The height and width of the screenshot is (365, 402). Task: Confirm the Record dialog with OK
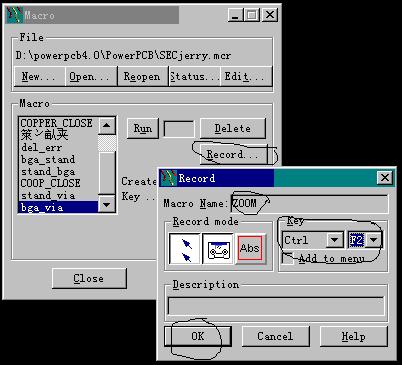(x=198, y=336)
